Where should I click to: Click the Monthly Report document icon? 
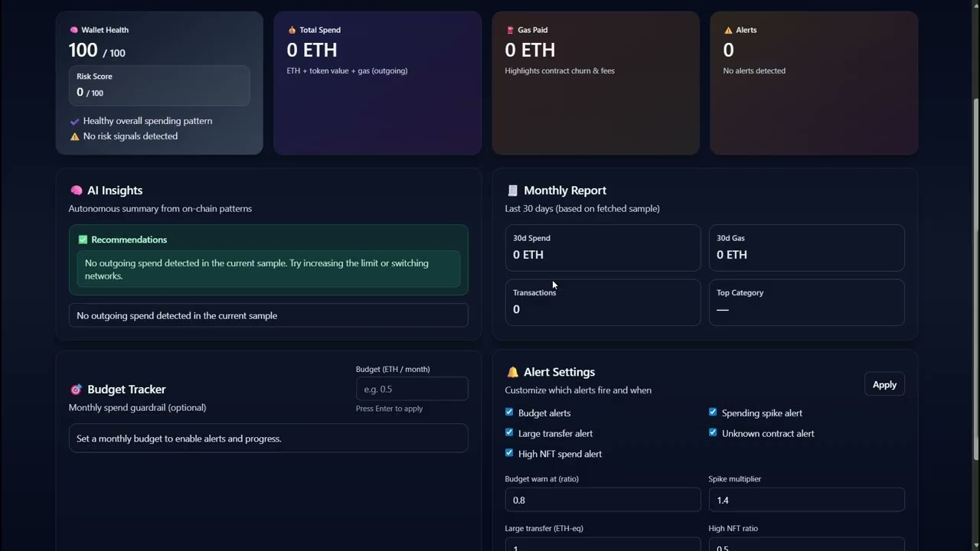512,191
